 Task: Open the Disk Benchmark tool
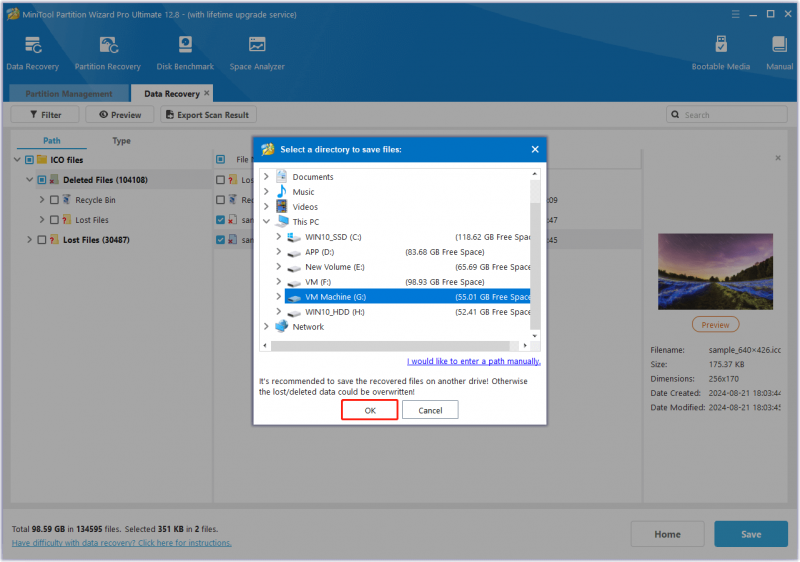point(185,45)
